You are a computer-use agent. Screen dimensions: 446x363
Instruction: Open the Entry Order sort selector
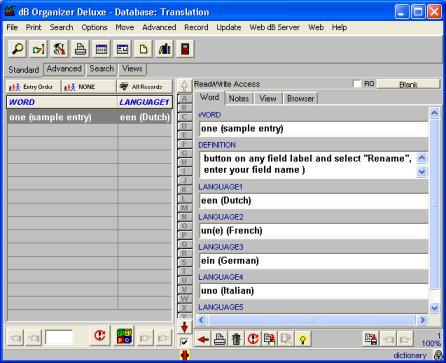[x=33, y=87]
